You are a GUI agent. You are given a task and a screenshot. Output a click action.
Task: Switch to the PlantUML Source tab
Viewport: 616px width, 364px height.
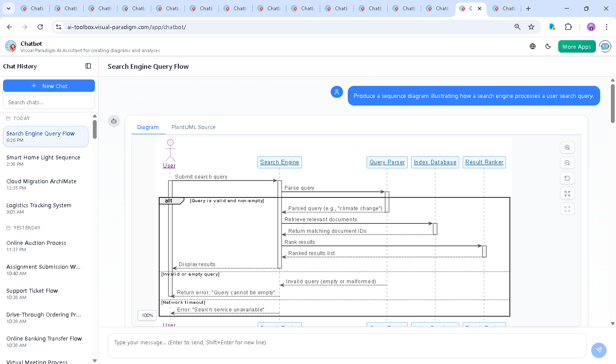(x=193, y=127)
